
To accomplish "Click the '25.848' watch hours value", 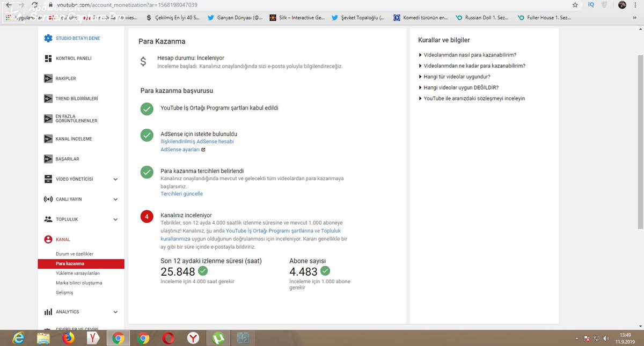I will tap(178, 272).
